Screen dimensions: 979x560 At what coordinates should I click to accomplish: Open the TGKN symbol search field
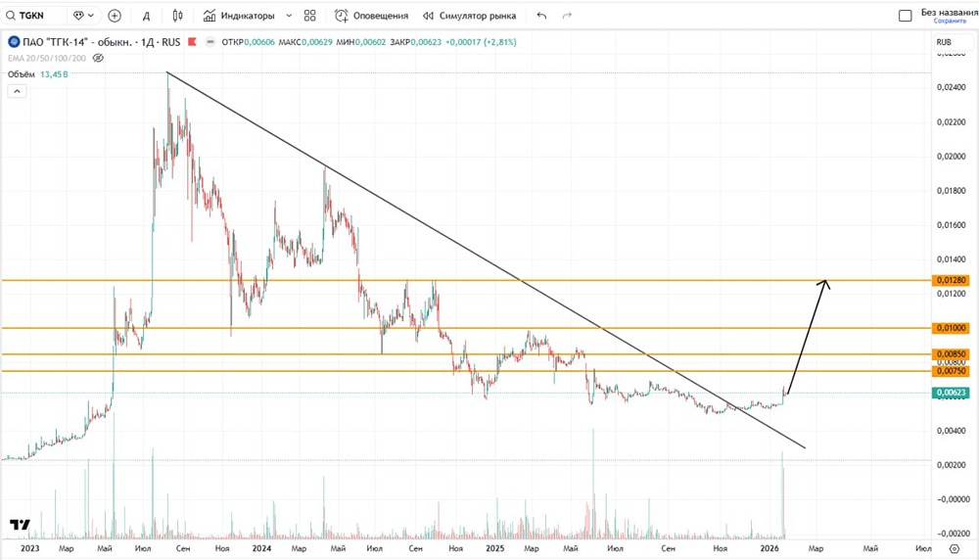(x=32, y=16)
